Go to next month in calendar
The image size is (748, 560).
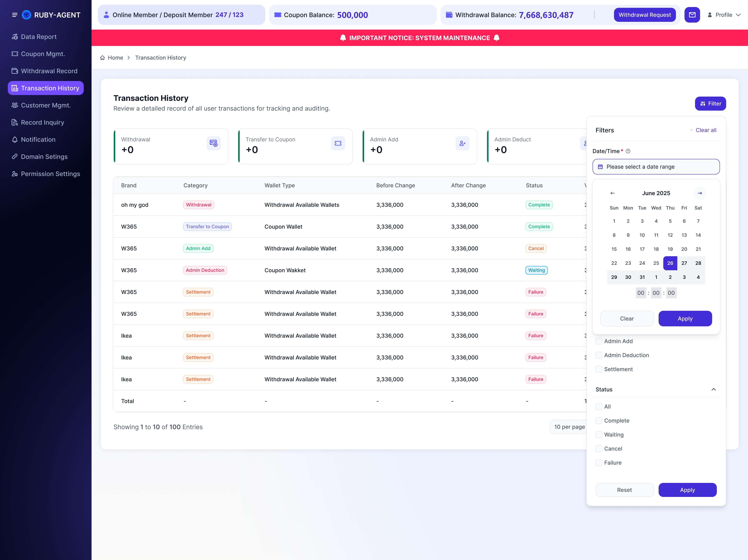coord(700,193)
